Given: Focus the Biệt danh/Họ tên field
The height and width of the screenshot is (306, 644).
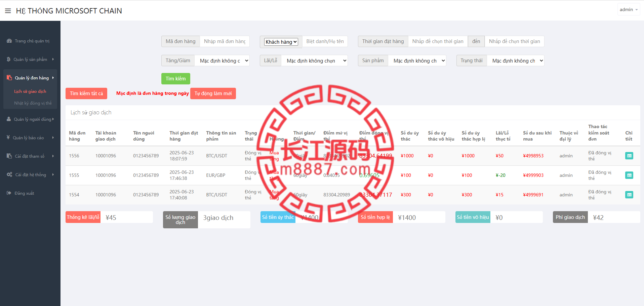Looking at the screenshot, I should pyautogui.click(x=325, y=41).
